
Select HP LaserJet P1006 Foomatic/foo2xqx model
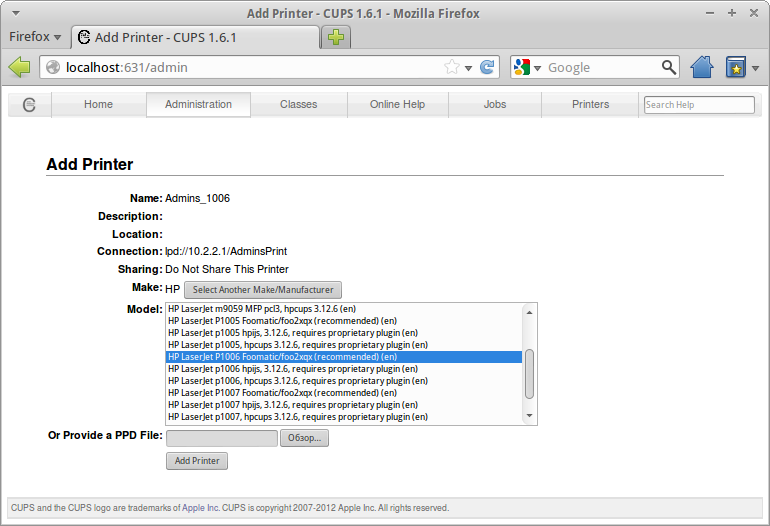[x=344, y=357]
